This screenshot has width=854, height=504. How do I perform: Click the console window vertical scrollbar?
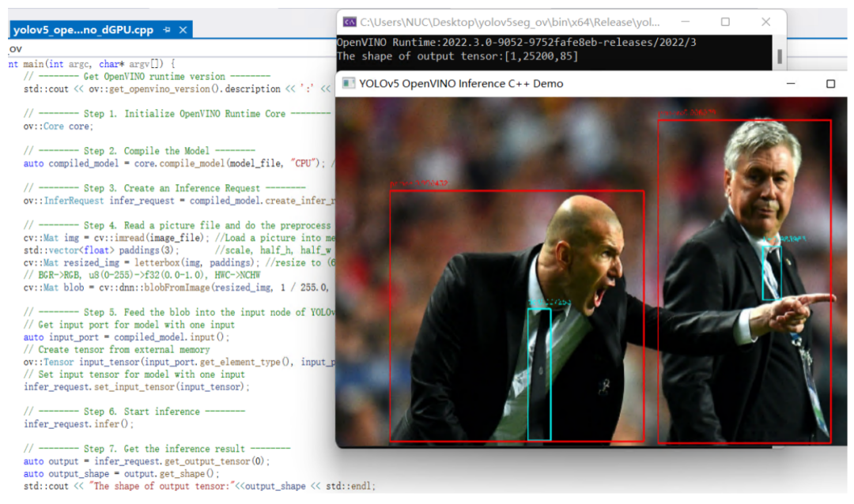click(x=780, y=55)
